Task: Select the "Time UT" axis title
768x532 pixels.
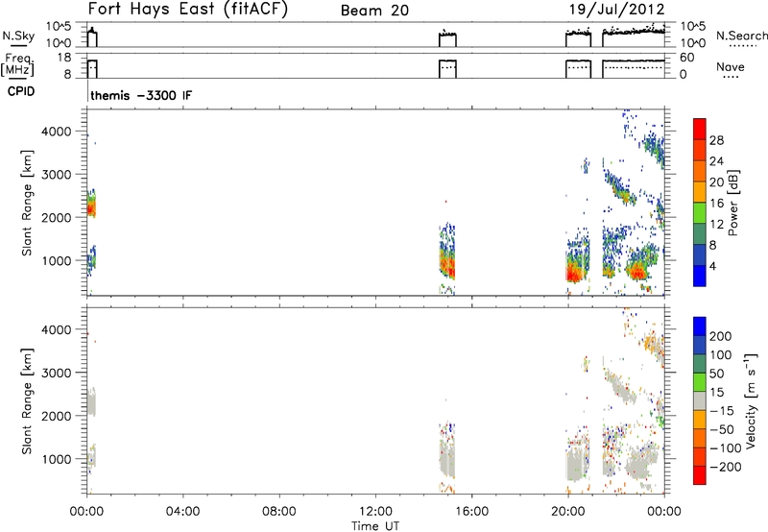Action: coord(375,526)
